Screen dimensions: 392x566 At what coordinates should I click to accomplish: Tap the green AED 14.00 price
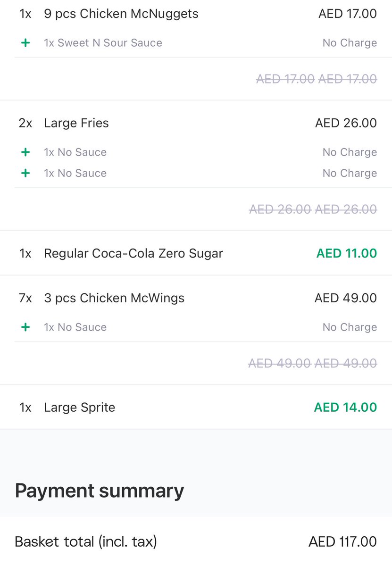(346, 408)
